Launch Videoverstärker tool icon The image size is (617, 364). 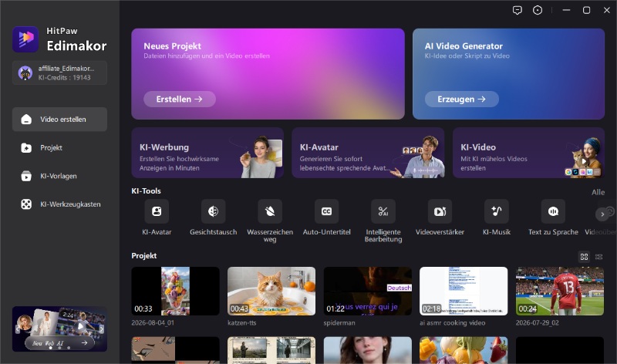(x=440, y=211)
